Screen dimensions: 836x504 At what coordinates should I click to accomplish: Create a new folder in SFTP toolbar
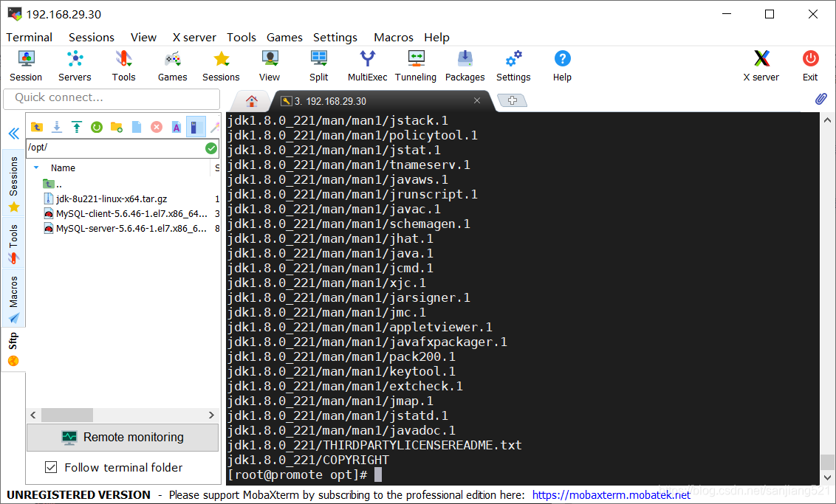pos(116,127)
